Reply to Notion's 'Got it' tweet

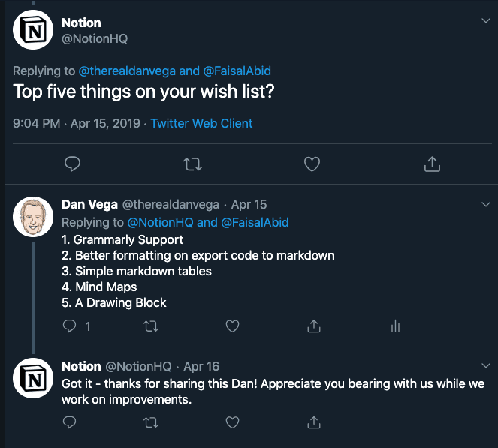[70, 423]
